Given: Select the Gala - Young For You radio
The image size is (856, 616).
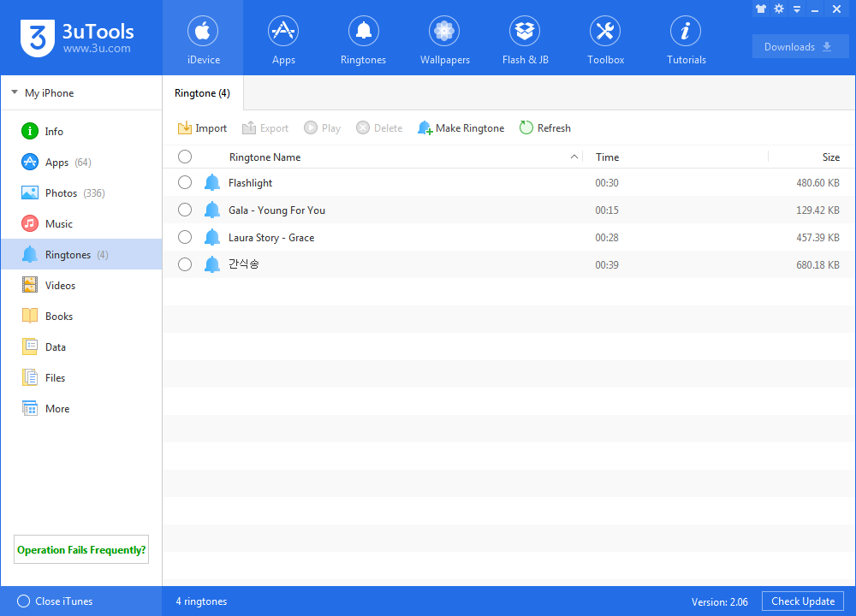Looking at the screenshot, I should 185,210.
